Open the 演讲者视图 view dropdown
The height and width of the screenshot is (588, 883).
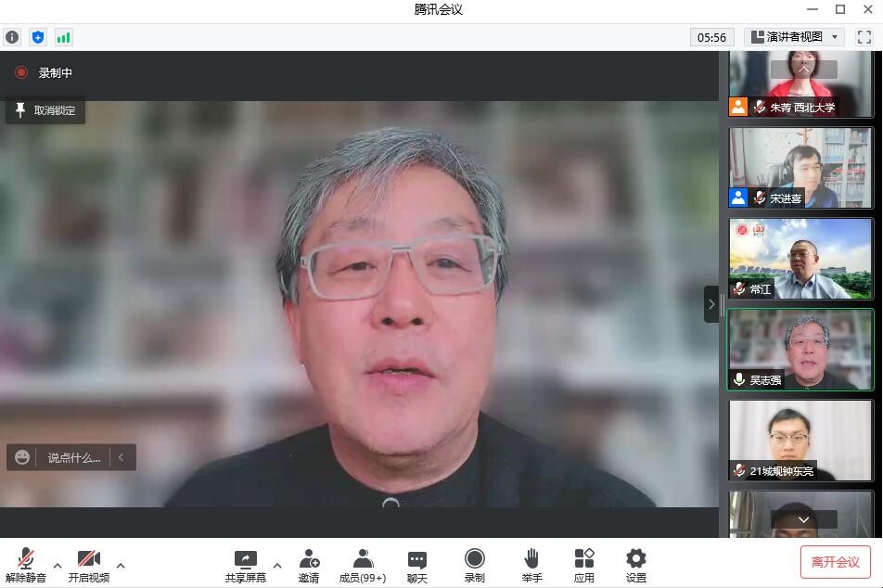(794, 37)
